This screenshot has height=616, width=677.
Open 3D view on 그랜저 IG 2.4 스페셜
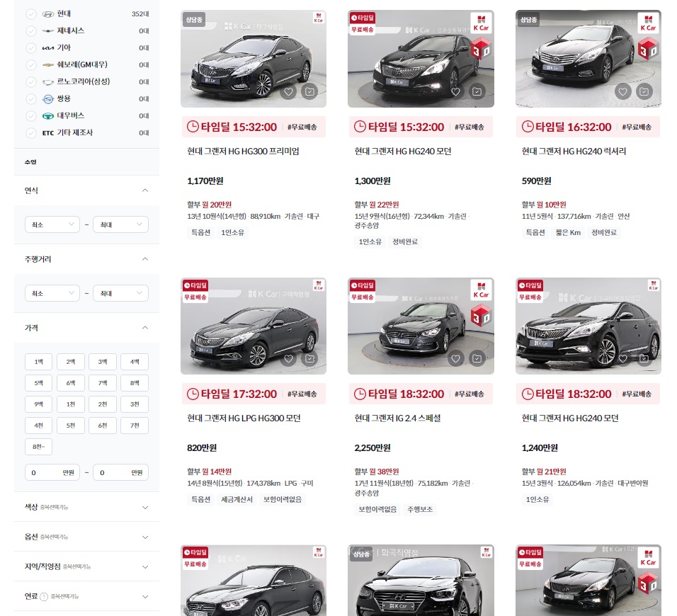click(481, 316)
